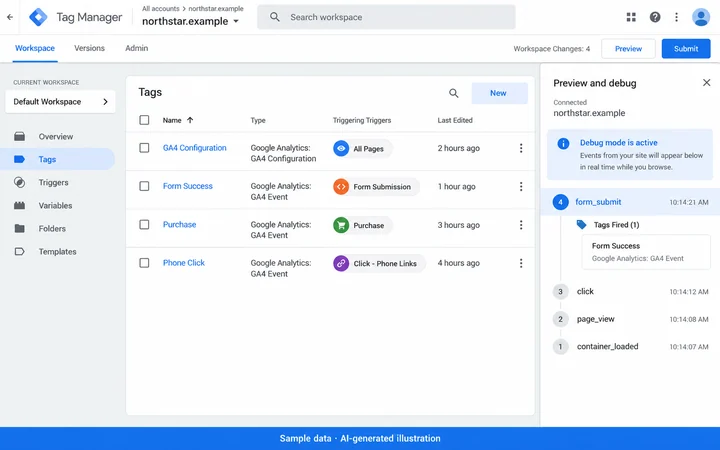
Task: Click the Purchase green cart trigger icon
Action: pos(341,225)
